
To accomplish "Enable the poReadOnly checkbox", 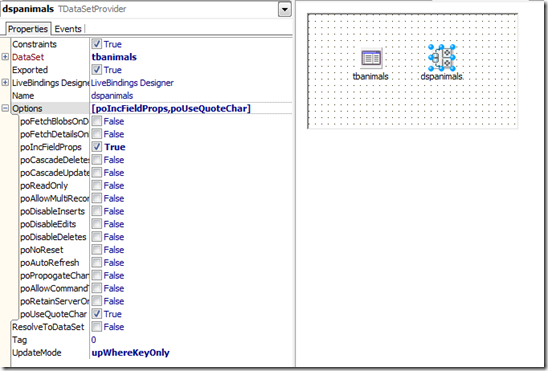I will [x=97, y=186].
